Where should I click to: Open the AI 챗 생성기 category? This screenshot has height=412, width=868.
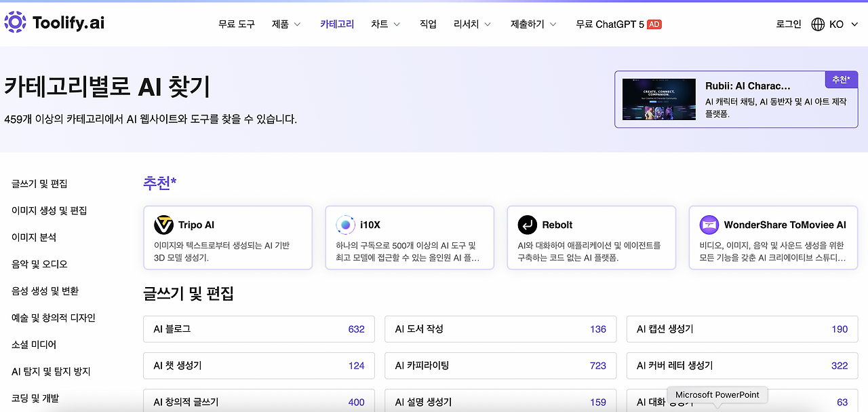pyautogui.click(x=260, y=366)
